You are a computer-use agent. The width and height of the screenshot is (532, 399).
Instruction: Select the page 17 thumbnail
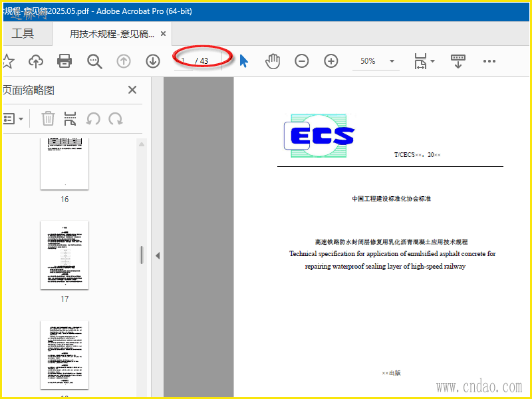(x=65, y=255)
